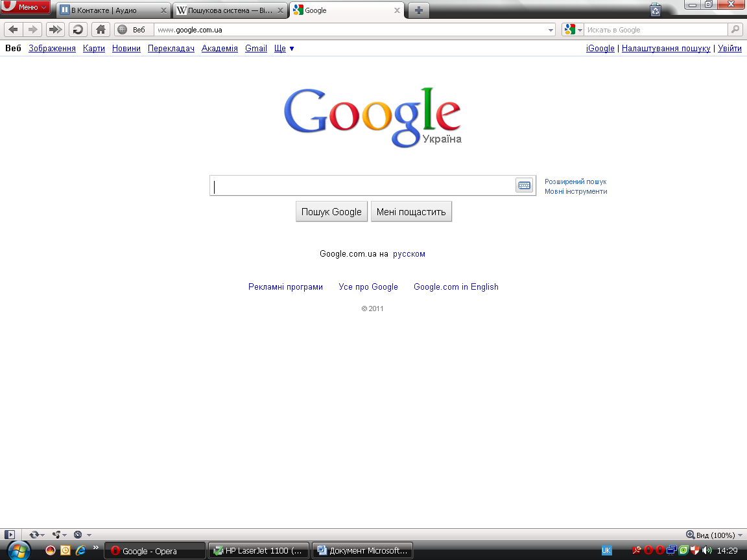Open the Документ Microsoft taskbar button
Viewport: 747px width, 560px height.
click(362, 551)
